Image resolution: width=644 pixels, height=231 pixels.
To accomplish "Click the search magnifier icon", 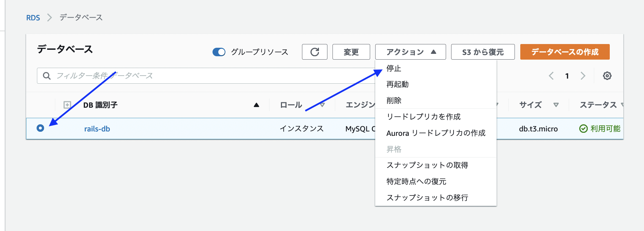I will [47, 76].
